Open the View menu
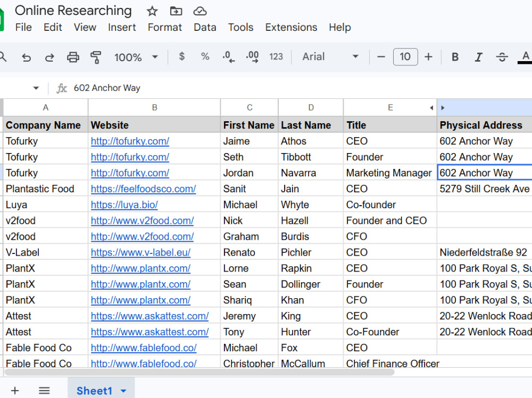The height and width of the screenshot is (398, 532). [85, 27]
